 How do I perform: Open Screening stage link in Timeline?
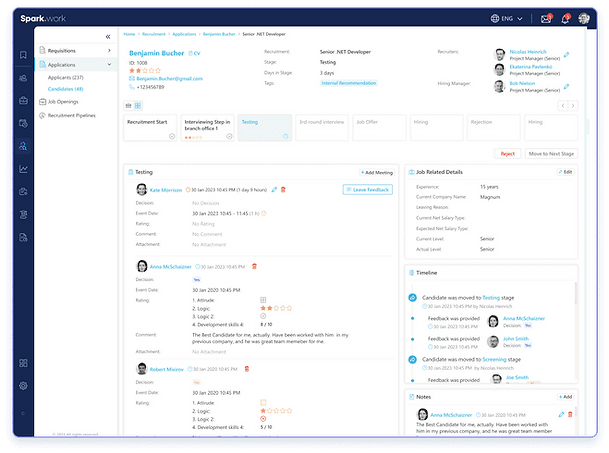494,360
